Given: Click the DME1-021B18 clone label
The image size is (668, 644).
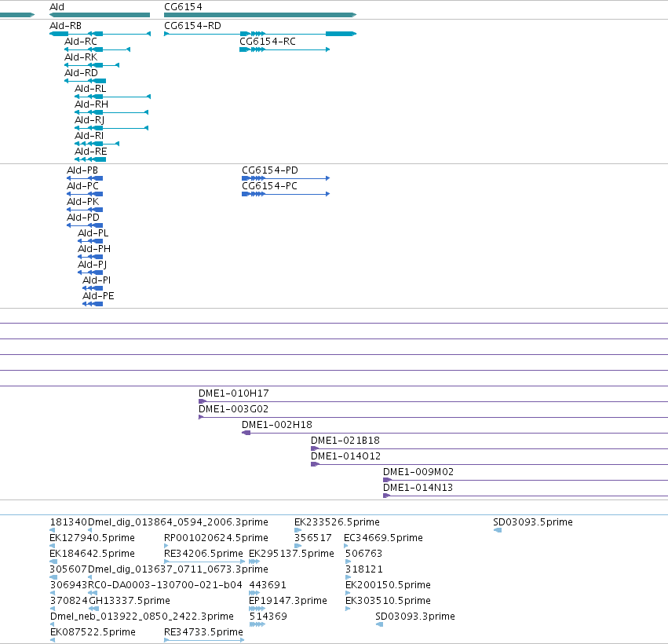Looking at the screenshot, I should point(345,441).
